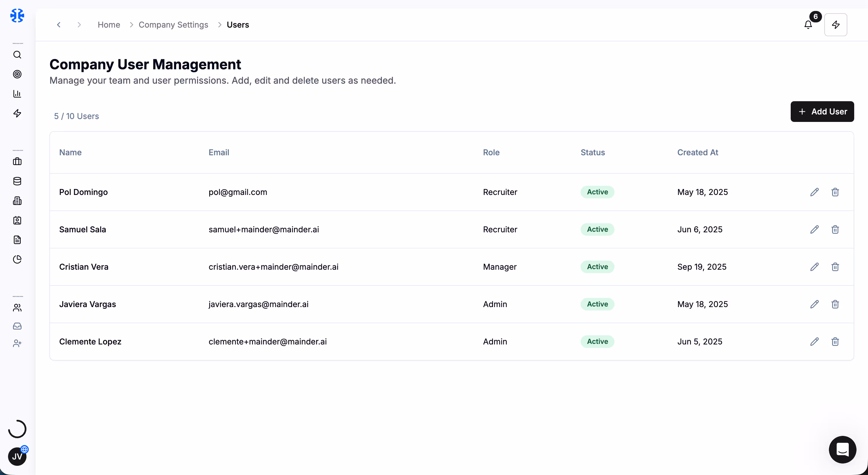The height and width of the screenshot is (475, 868).
Task: Click the building companies icon in sidebar
Action: click(17, 201)
